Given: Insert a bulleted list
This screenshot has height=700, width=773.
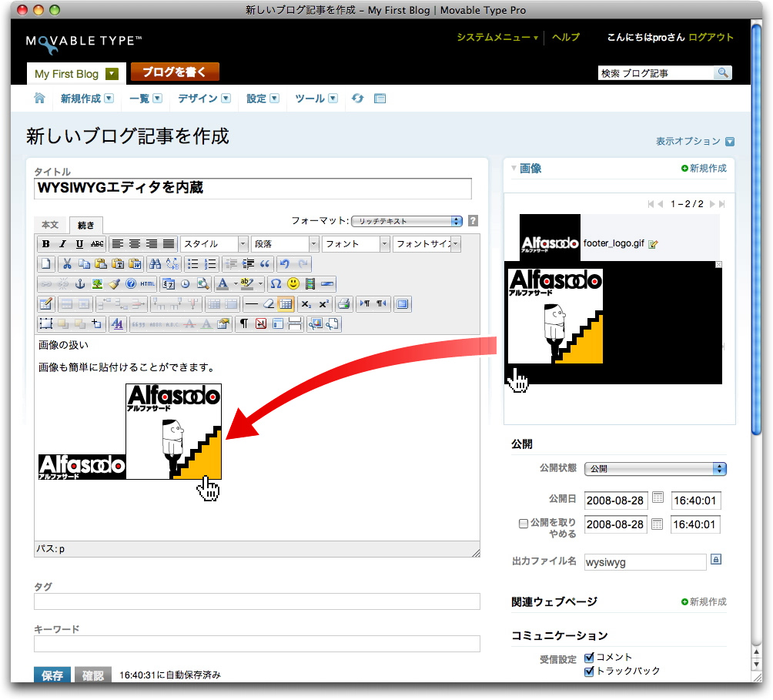Looking at the screenshot, I should click(192, 263).
